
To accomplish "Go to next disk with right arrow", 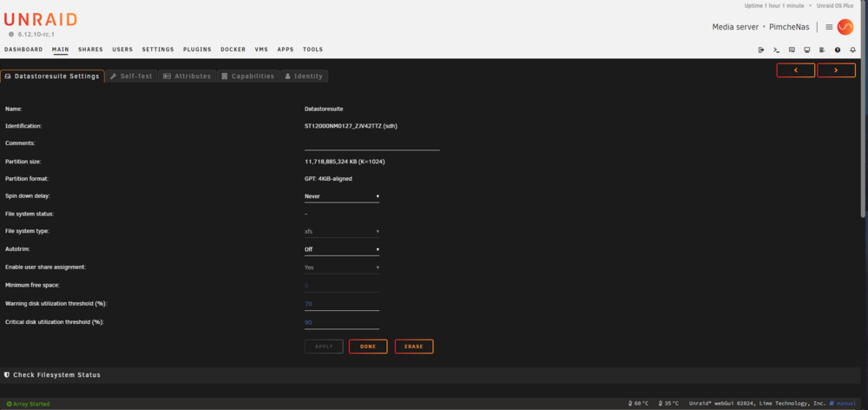I will click(836, 70).
